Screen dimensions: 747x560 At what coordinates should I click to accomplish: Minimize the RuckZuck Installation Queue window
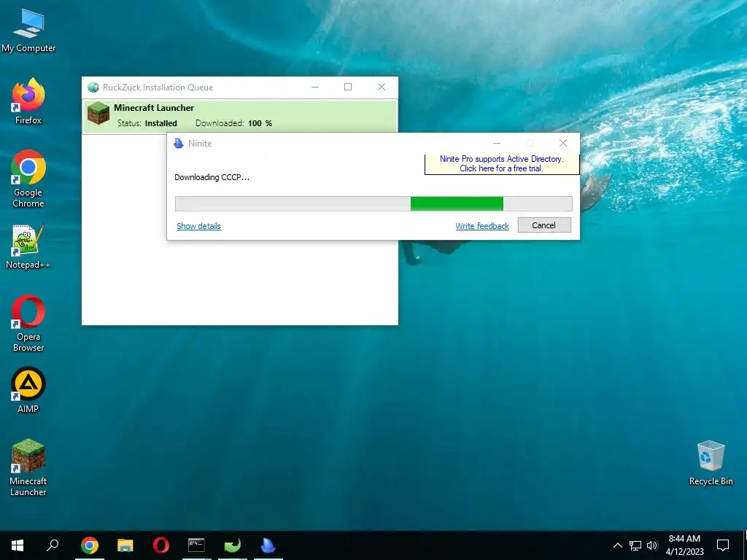315,87
